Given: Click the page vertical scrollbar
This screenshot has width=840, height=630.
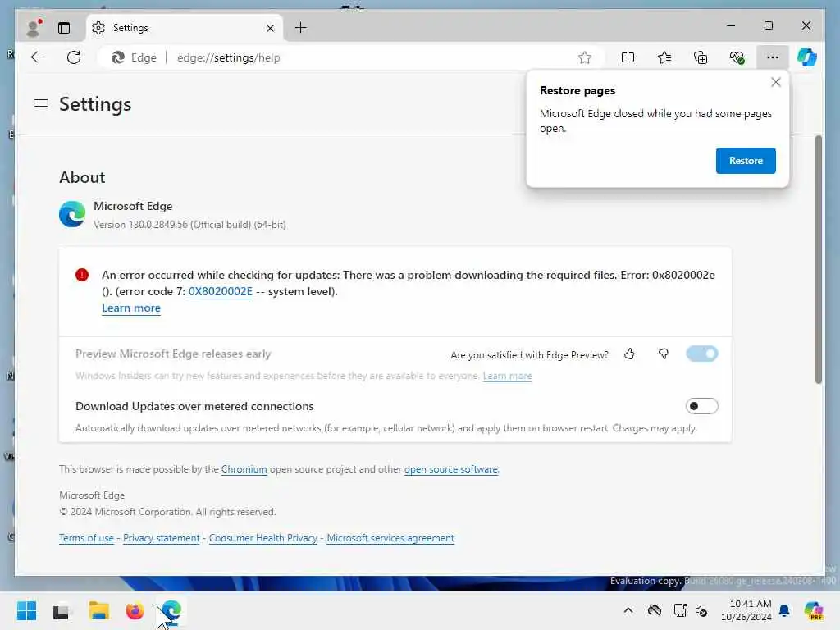Looking at the screenshot, I should [818, 259].
